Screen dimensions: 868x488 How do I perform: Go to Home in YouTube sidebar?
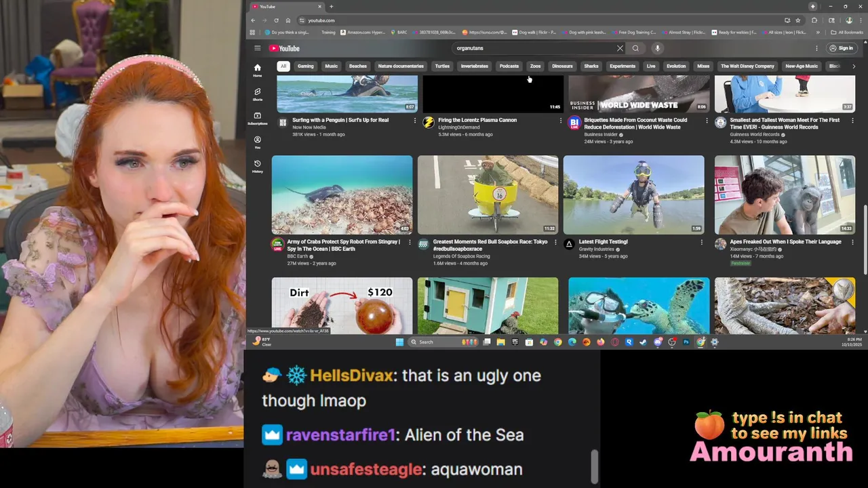[258, 70]
